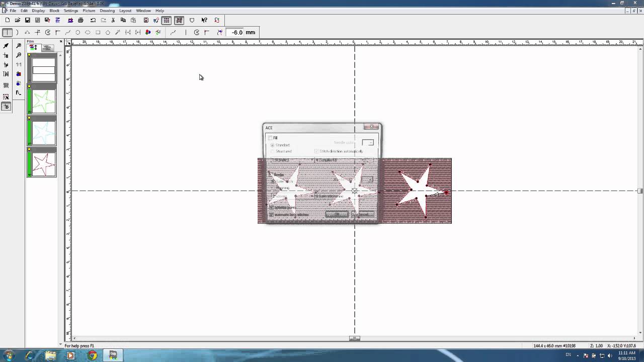Enable the Fill checkbox in the ACE dialog
644x362 pixels.
click(x=270, y=138)
